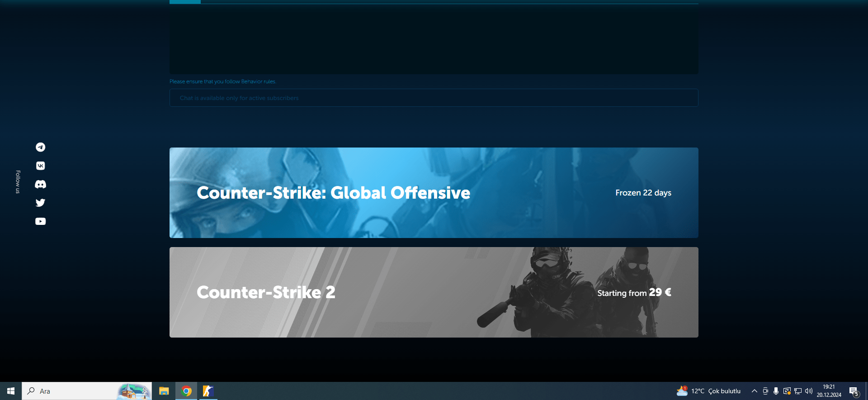Open the Discord social link icon
Image resolution: width=868 pixels, height=400 pixels.
pyautogui.click(x=40, y=184)
